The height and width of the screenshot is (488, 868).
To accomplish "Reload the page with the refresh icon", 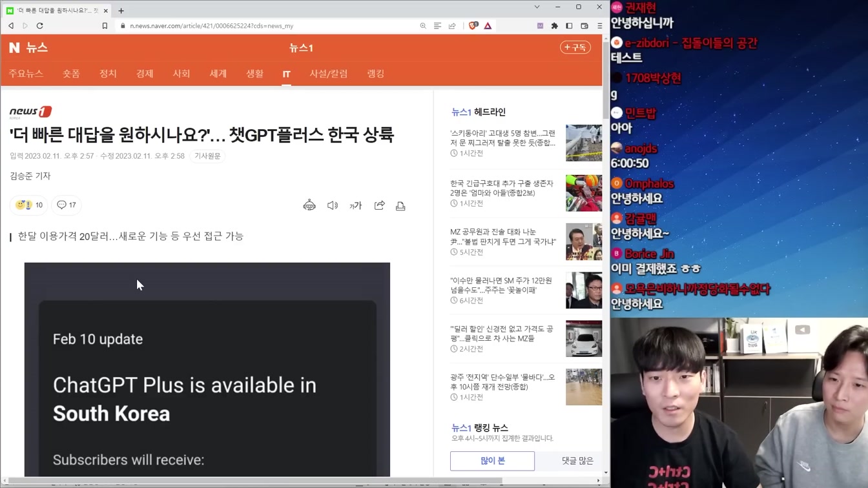I will [x=39, y=26].
